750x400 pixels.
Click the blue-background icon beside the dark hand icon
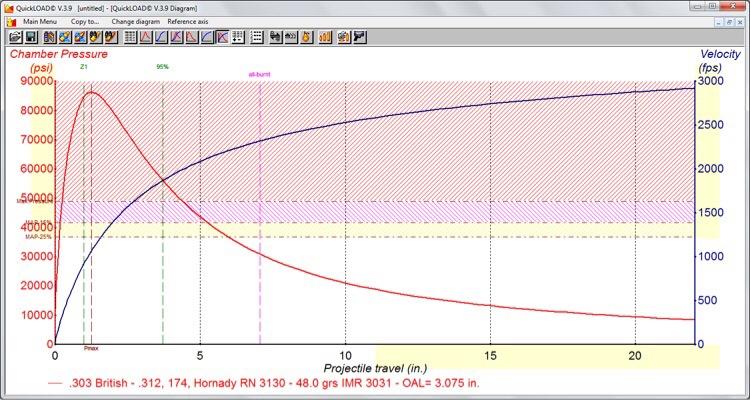click(x=80, y=37)
